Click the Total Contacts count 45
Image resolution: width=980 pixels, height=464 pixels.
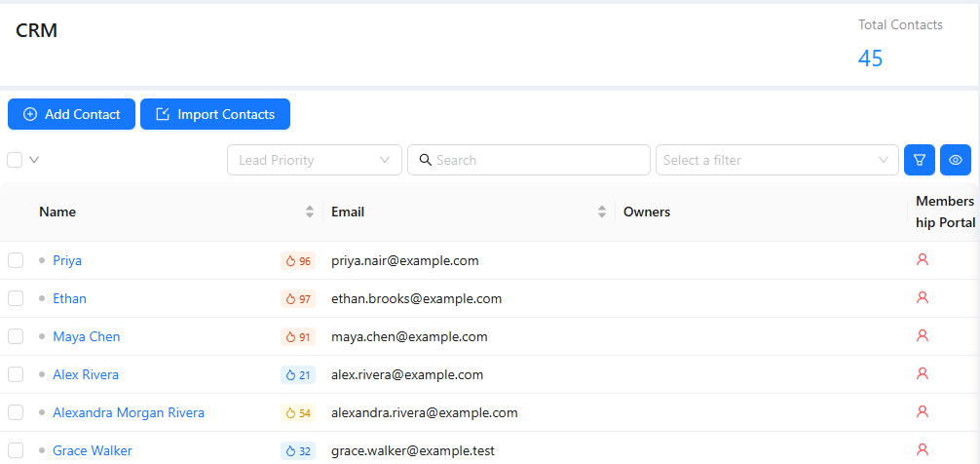coord(870,58)
